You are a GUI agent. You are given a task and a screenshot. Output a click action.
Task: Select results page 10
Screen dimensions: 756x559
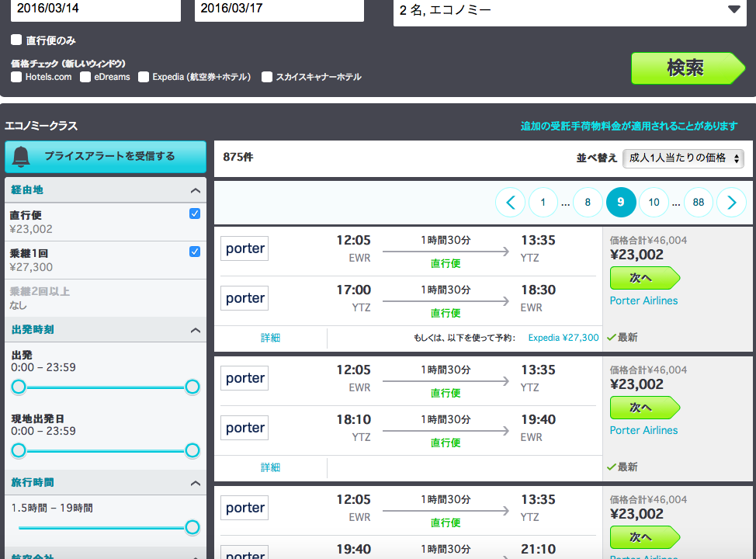coord(654,202)
